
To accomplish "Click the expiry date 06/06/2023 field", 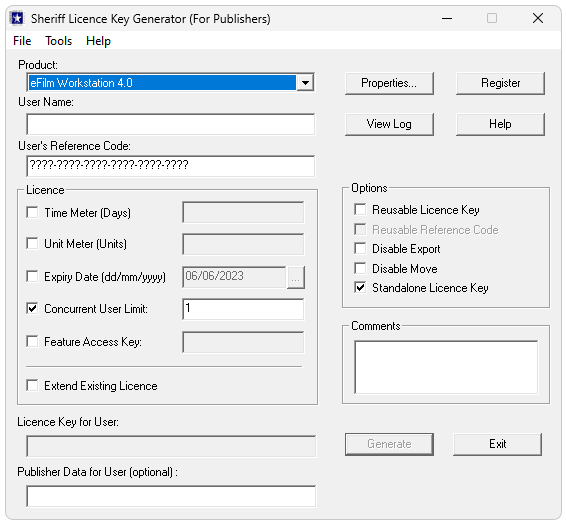I will pos(234,277).
